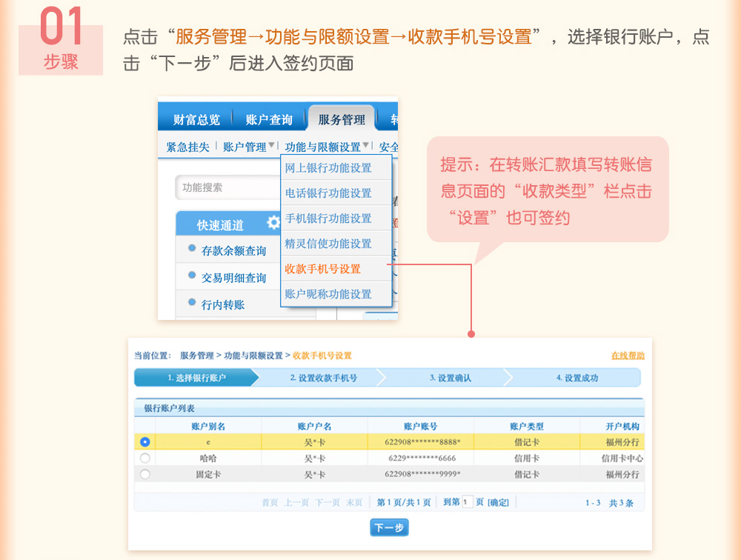Open 存款余额查询 quick link

[233, 250]
